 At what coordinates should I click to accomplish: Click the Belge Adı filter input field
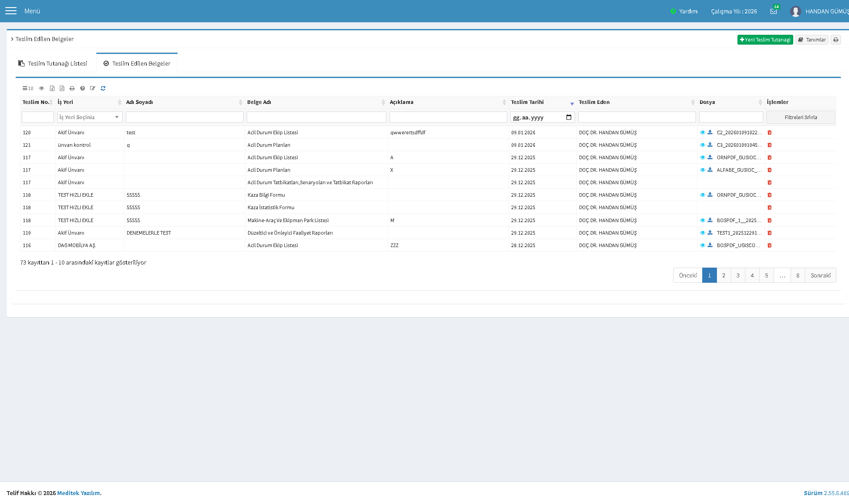coord(316,117)
